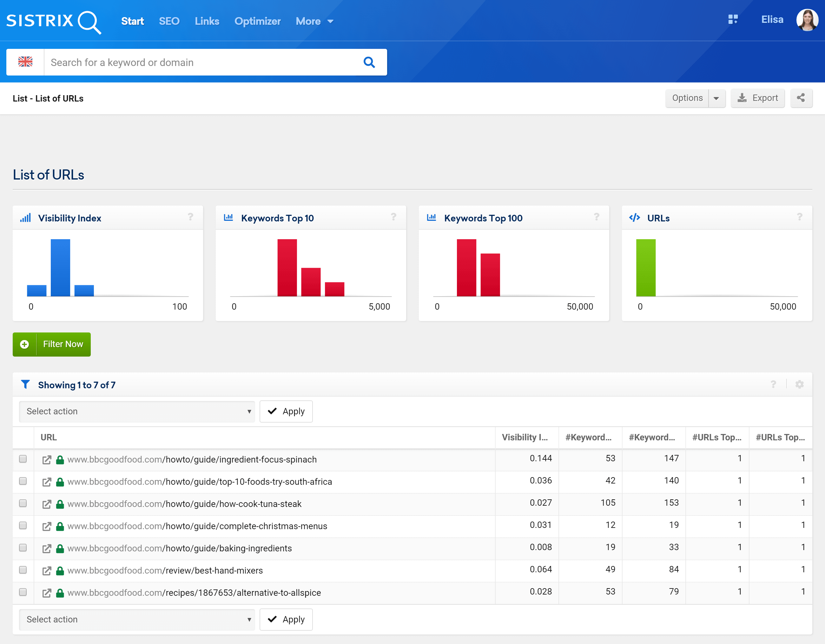Select the top-10-foods-try-south-africa row checkbox
The width and height of the screenshot is (825, 644).
pyautogui.click(x=23, y=481)
